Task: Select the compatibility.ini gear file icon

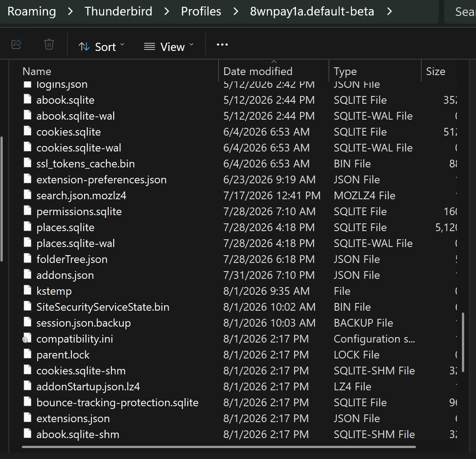Action: [x=27, y=338]
